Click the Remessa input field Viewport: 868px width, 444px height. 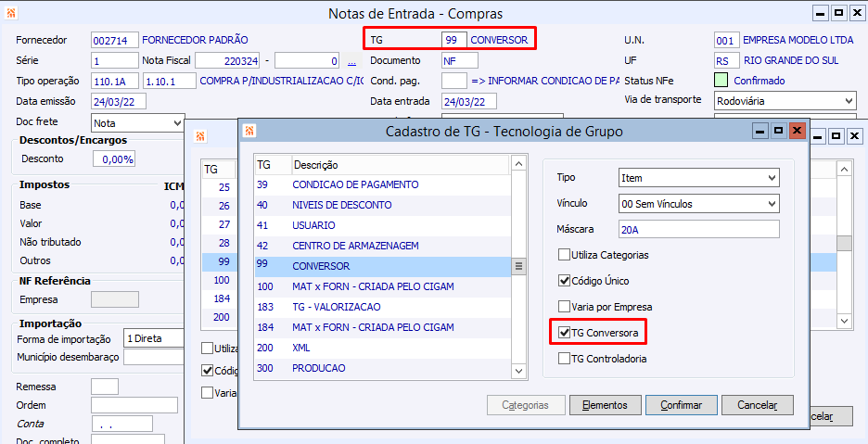pyautogui.click(x=105, y=387)
